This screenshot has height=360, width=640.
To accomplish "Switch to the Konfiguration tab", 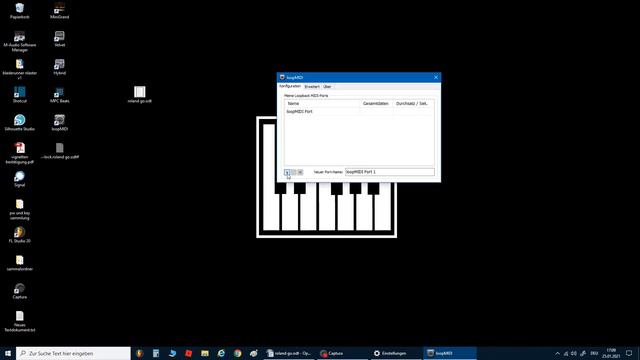I will click(x=290, y=87).
